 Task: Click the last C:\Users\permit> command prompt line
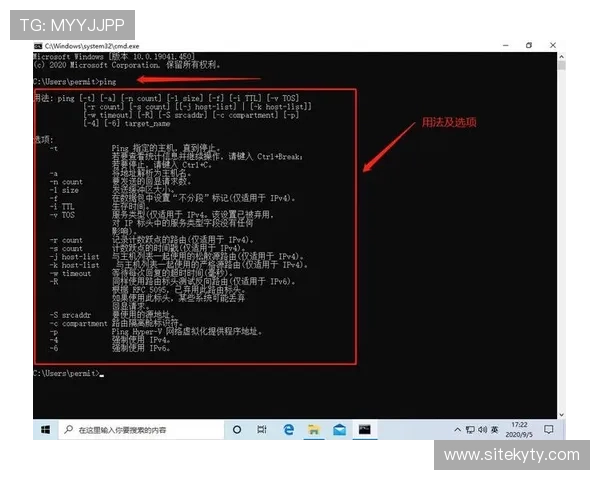click(66, 373)
